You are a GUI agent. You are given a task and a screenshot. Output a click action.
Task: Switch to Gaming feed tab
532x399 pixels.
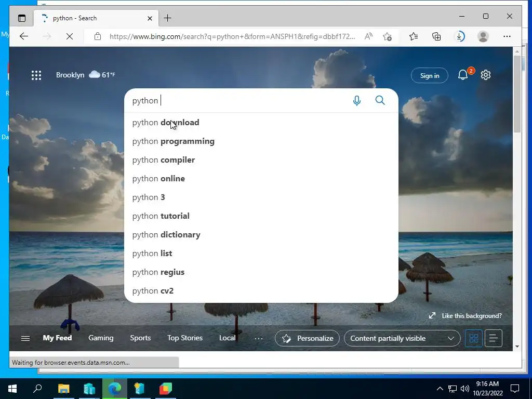click(101, 338)
